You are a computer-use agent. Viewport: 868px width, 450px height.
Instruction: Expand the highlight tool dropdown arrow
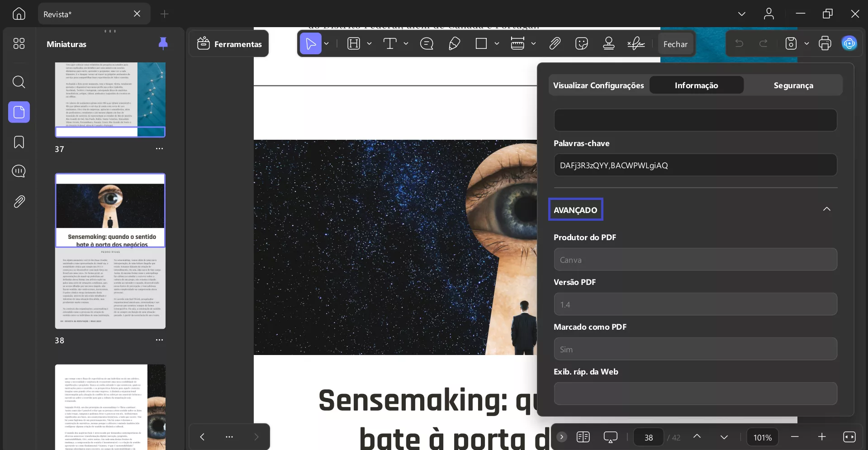point(369,43)
